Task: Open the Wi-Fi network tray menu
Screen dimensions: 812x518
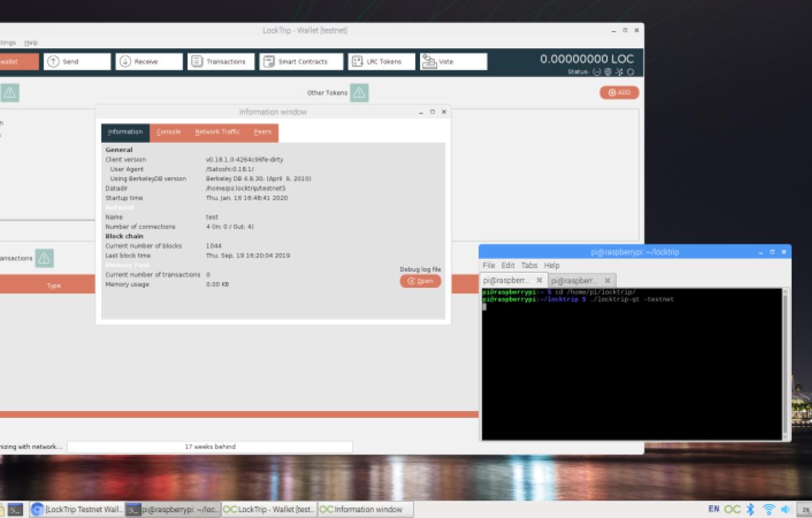Action: pos(769,510)
